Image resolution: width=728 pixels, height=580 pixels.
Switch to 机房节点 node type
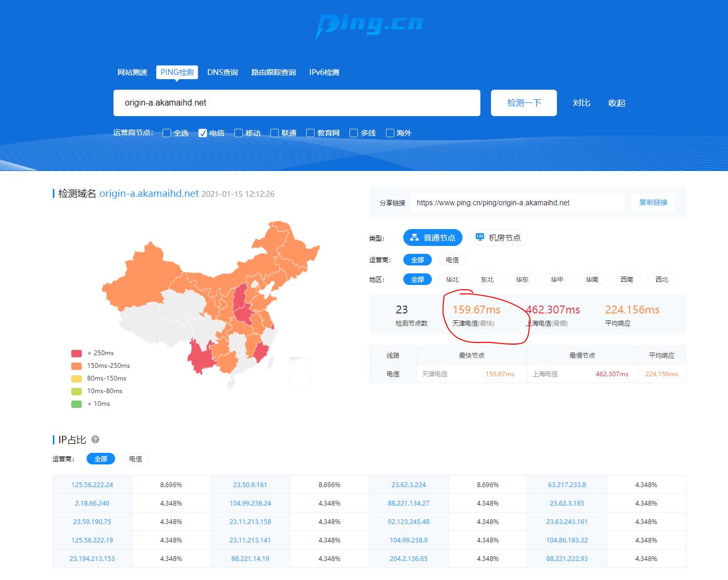pos(498,237)
